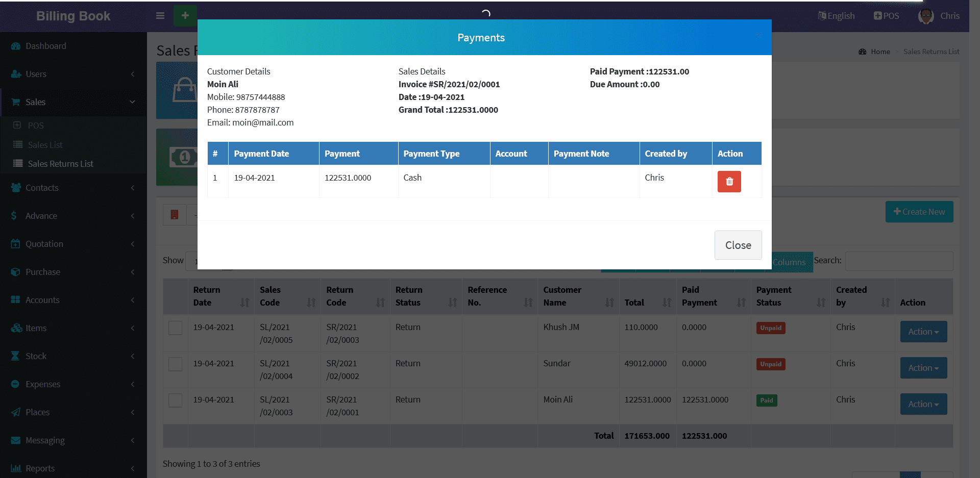Click the Create New button
This screenshot has width=980, height=478.
919,212
